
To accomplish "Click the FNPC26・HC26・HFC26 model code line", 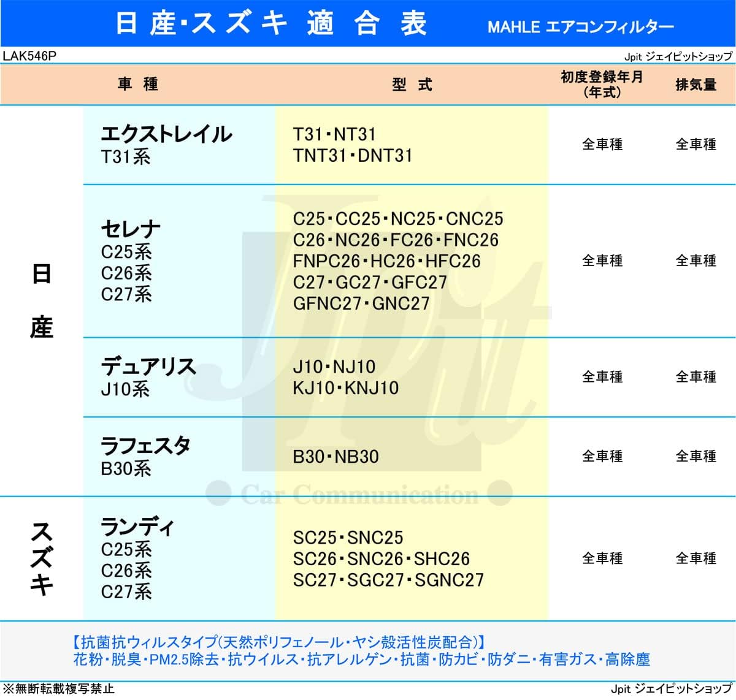I will click(386, 261).
